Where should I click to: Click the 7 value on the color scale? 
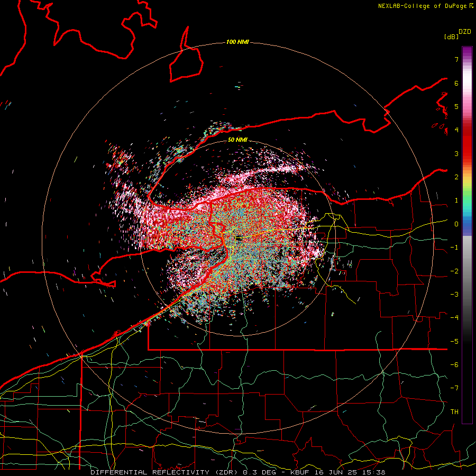click(x=456, y=59)
